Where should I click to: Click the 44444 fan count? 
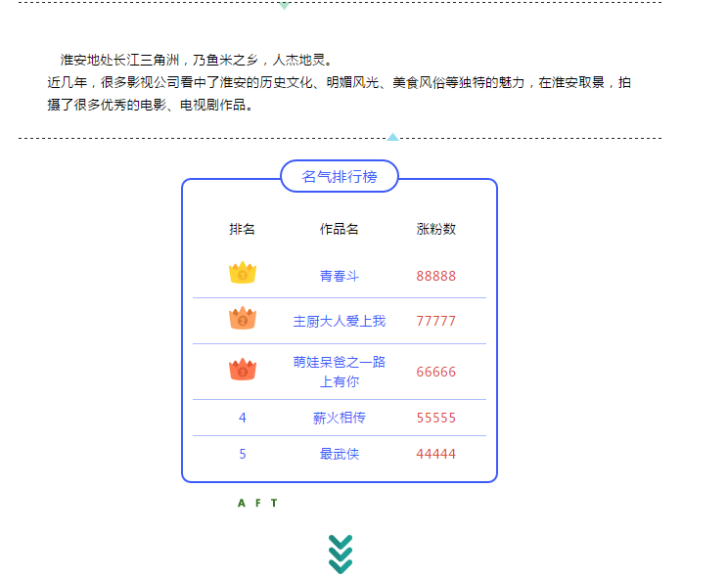[436, 454]
